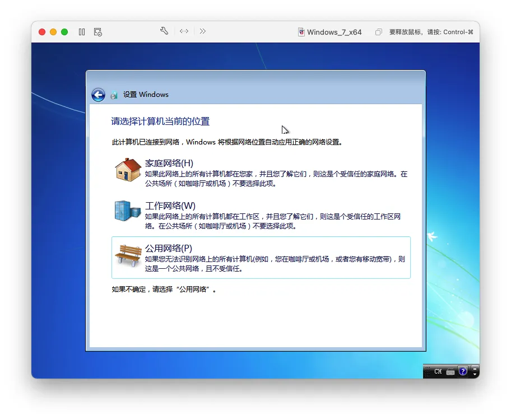
Task: Select Work network (工作网络) option
Action: pos(261,215)
